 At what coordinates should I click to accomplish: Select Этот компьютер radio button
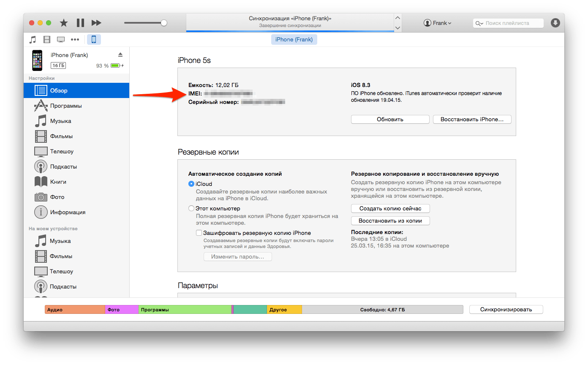click(191, 209)
